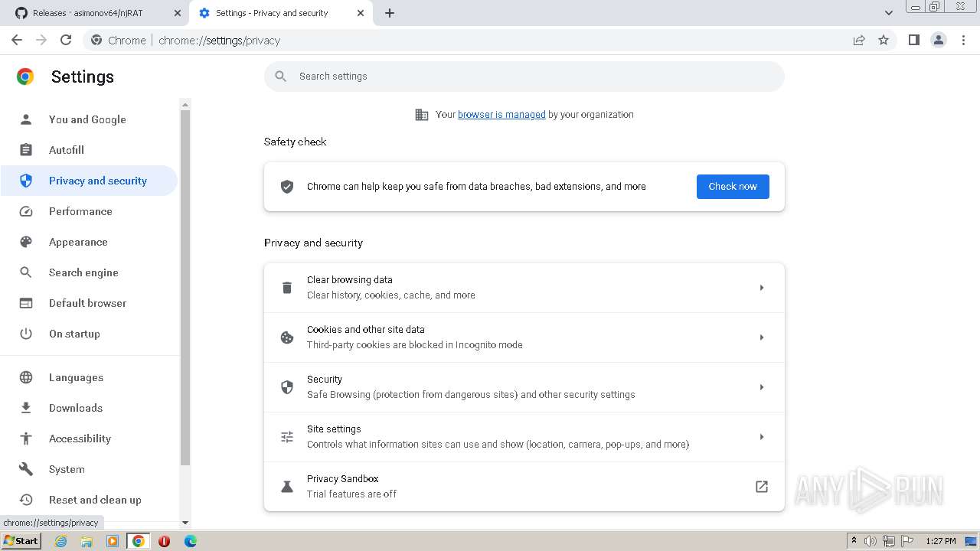Click the sliders icon beside Site settings
The width and height of the screenshot is (980, 551).
287,437
